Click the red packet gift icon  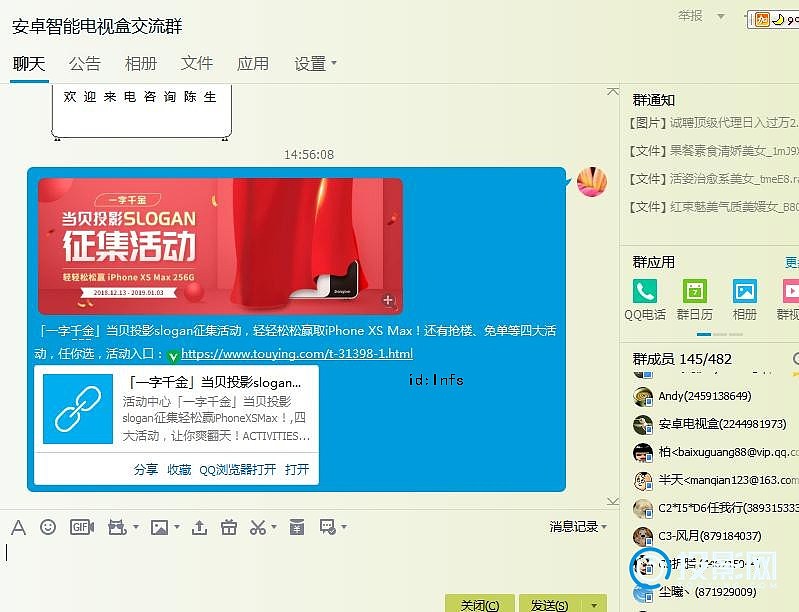point(229,527)
